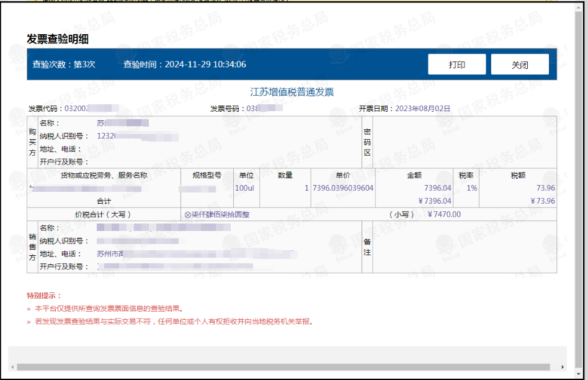Click the 关闭 close button
Image resolution: width=588 pixels, height=380 pixels.
519,64
